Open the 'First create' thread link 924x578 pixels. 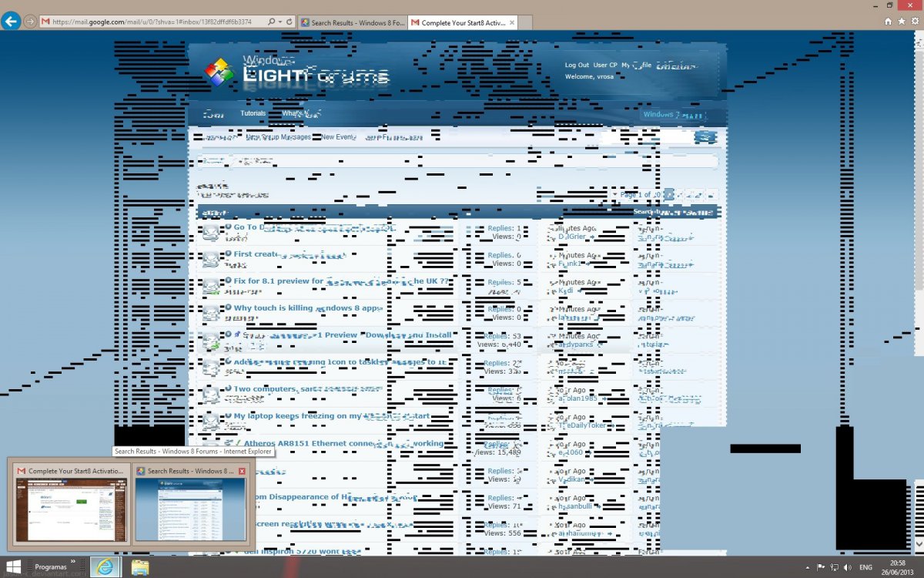click(x=289, y=254)
